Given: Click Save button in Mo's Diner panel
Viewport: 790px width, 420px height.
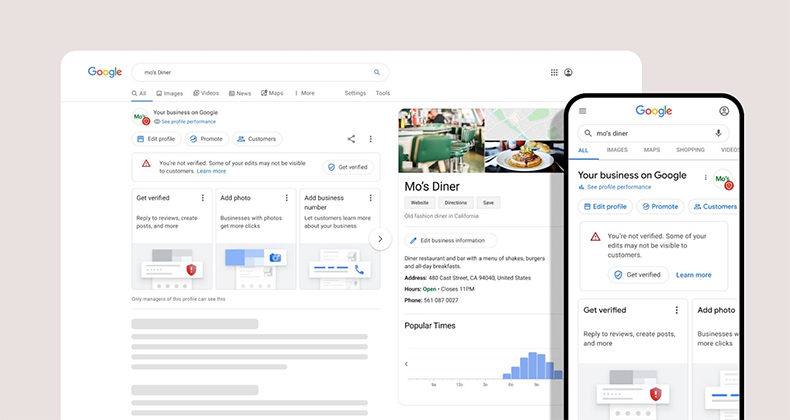Looking at the screenshot, I should click(x=488, y=202).
